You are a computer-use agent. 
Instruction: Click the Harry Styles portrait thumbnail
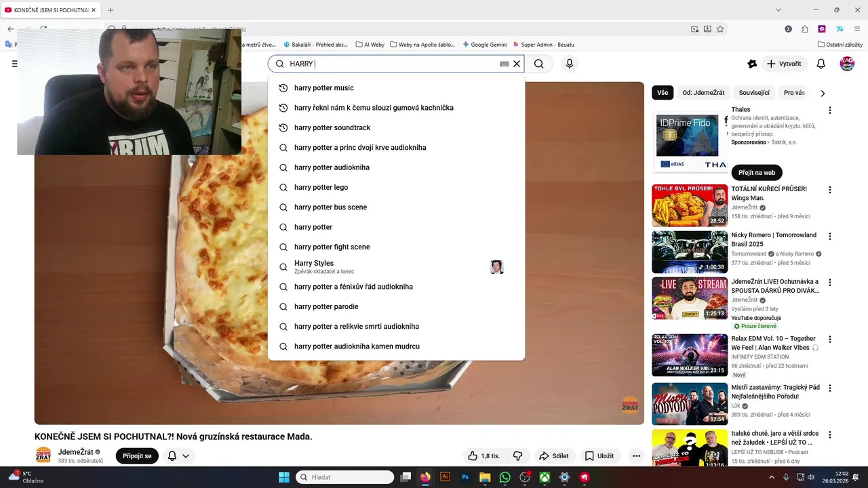coord(497,267)
